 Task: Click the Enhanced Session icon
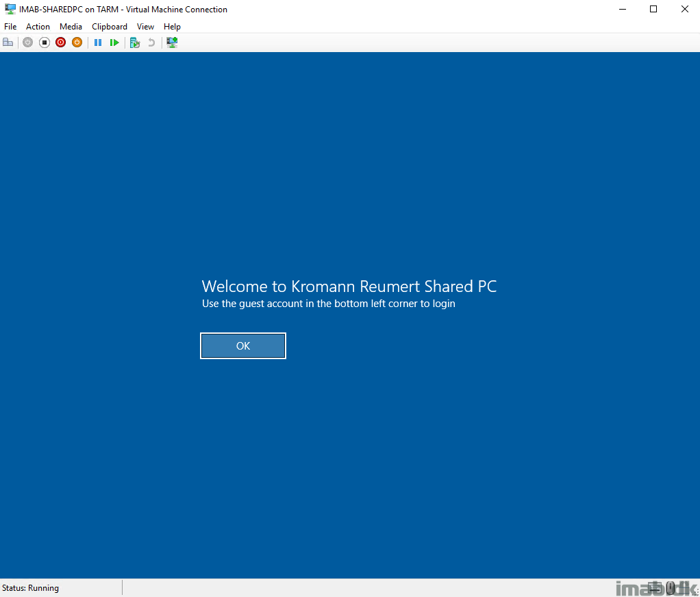point(172,42)
